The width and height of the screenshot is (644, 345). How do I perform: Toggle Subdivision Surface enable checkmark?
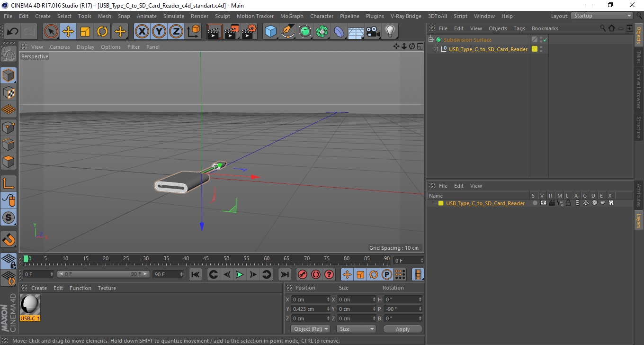click(546, 40)
